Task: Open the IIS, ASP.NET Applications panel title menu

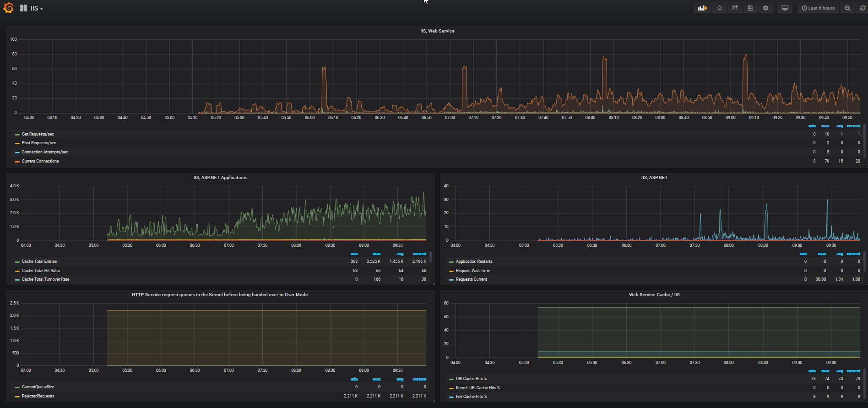Action: (220, 178)
